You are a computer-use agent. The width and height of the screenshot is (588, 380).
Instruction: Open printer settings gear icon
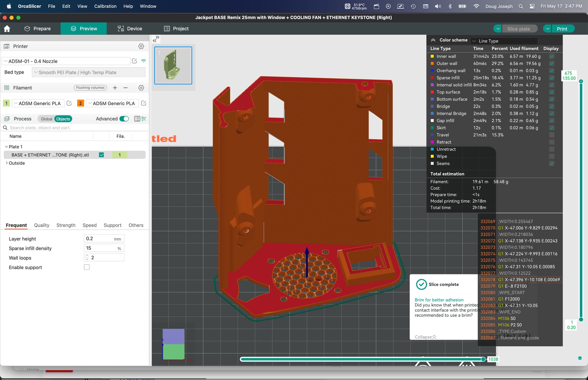point(141,46)
